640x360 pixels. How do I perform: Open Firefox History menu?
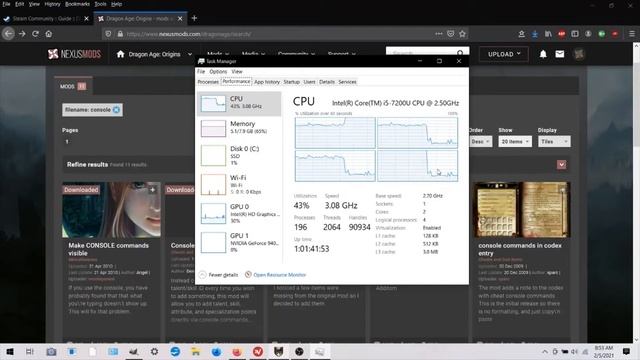52,4
